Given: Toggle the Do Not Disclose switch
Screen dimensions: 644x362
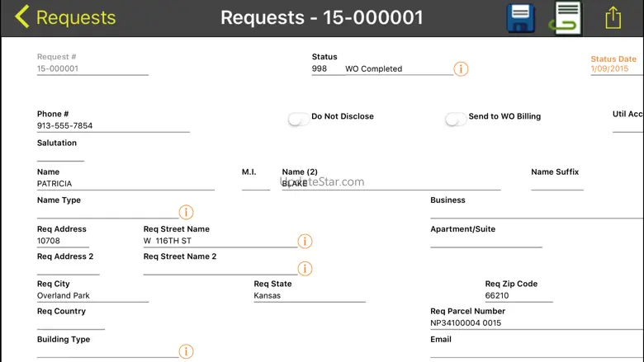Looking at the screenshot, I should coord(298,119).
